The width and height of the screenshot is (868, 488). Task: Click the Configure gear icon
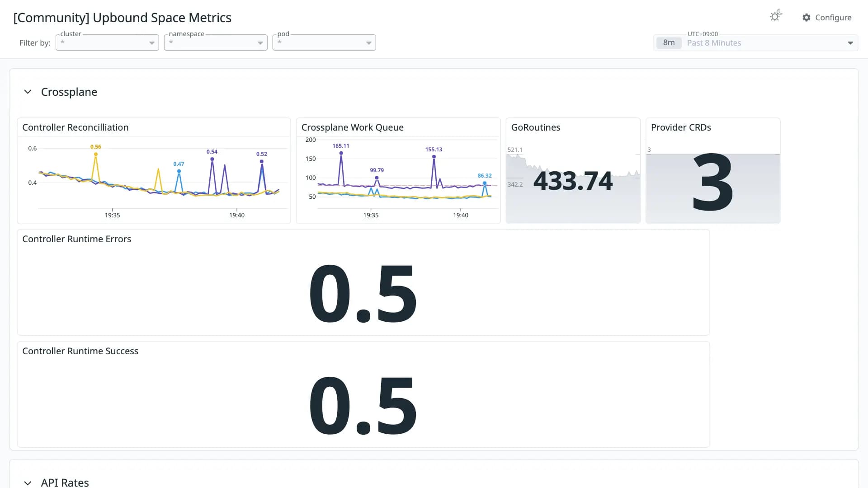[807, 18]
